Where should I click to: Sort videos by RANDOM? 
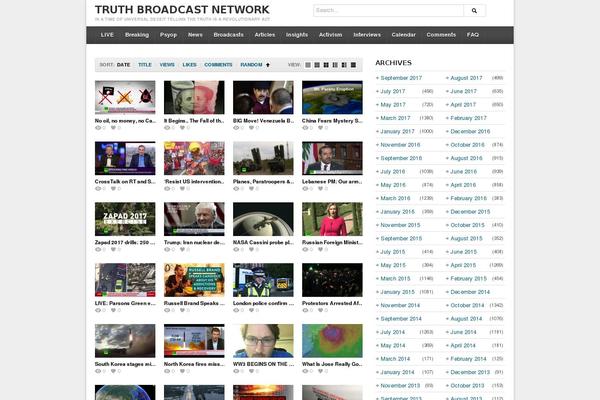[251, 65]
